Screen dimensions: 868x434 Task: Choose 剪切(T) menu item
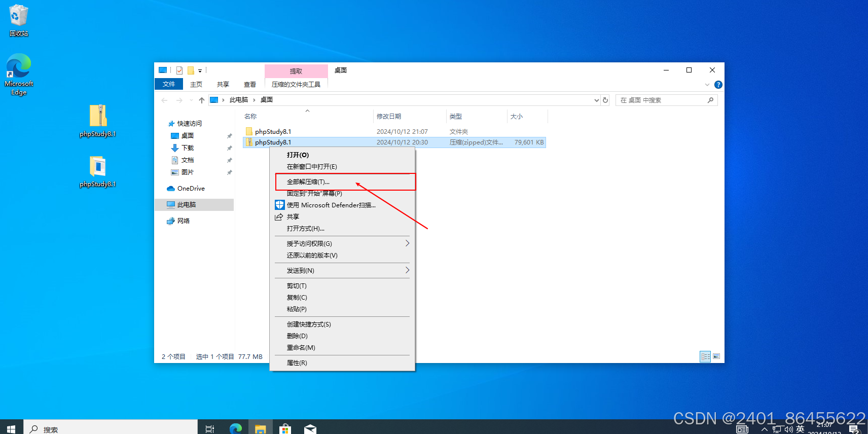click(x=342, y=286)
